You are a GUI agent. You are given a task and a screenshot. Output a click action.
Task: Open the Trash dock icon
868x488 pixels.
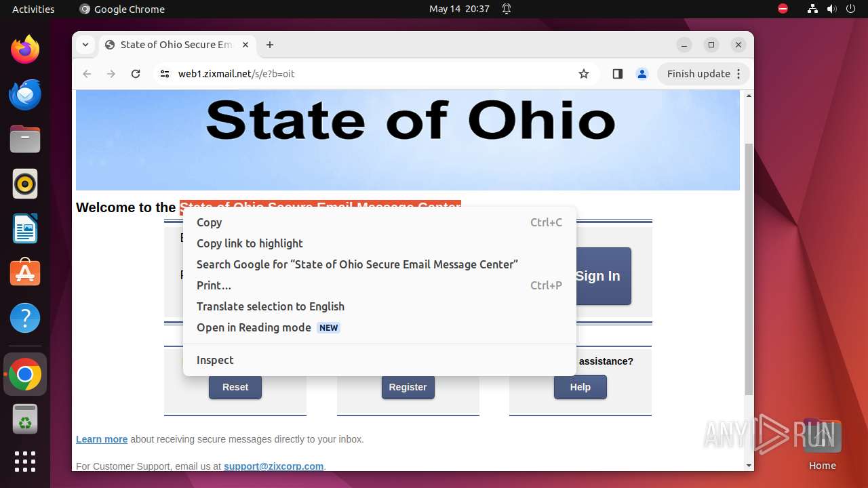coord(25,419)
